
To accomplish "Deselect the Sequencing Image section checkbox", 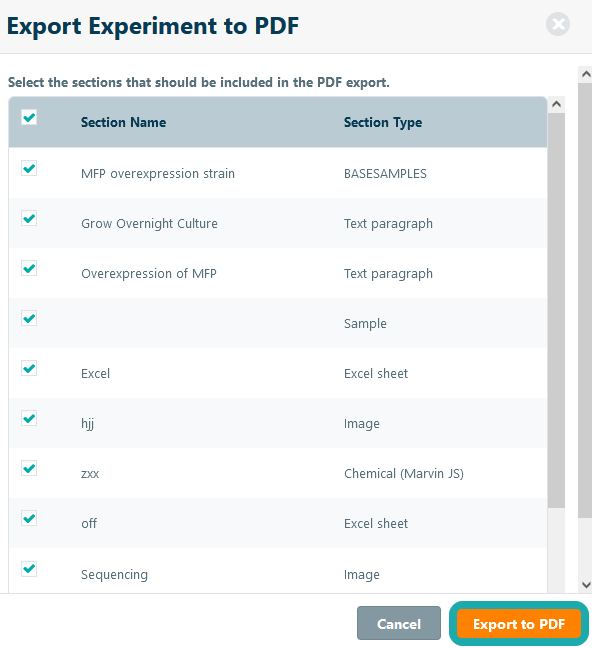I will coord(29,569).
